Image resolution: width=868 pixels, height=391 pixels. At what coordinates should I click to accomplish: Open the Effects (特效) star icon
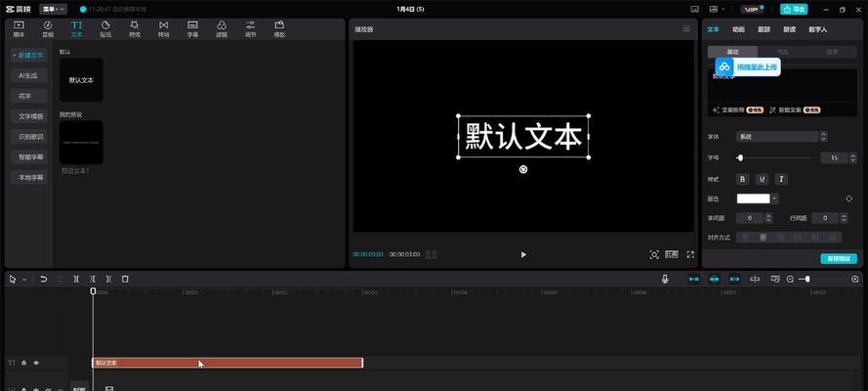coord(135,28)
